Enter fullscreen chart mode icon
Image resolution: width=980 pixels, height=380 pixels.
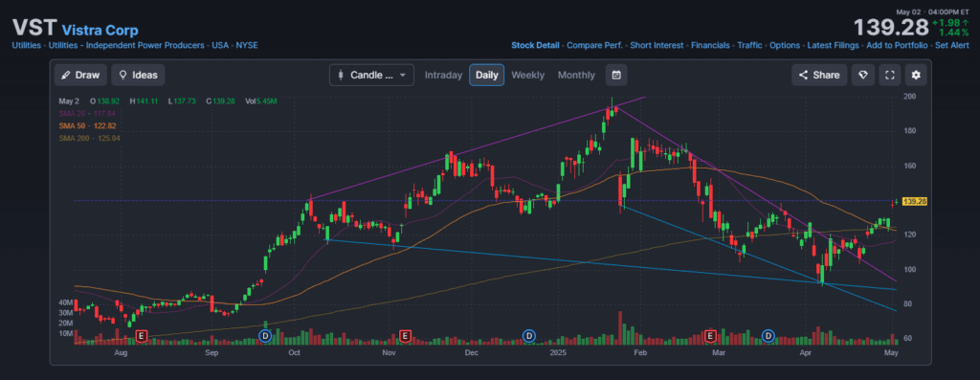(889, 75)
